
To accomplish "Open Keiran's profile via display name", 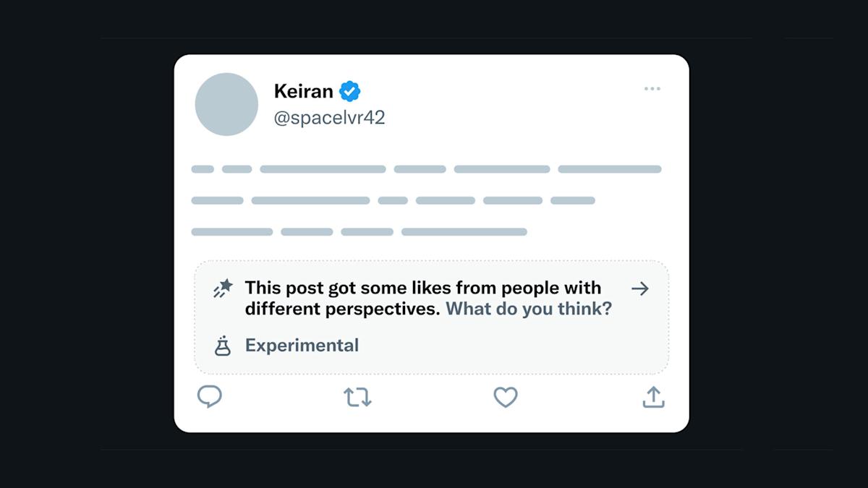I will click(x=303, y=91).
